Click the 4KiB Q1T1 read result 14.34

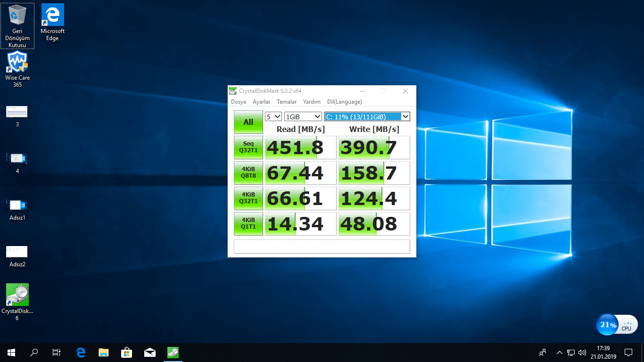tap(301, 224)
